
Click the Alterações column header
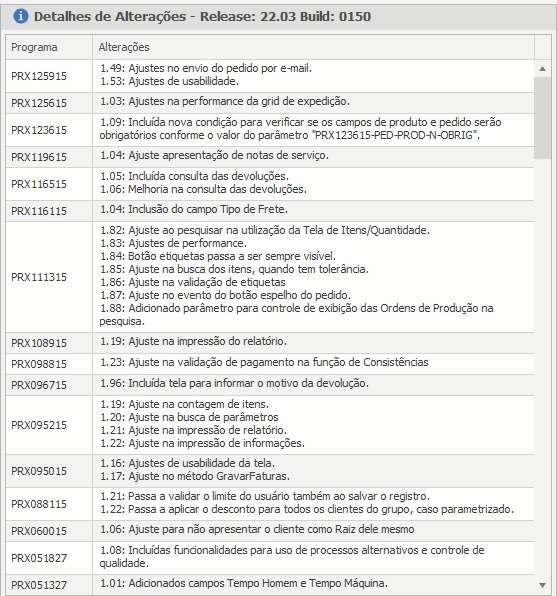coord(313,47)
